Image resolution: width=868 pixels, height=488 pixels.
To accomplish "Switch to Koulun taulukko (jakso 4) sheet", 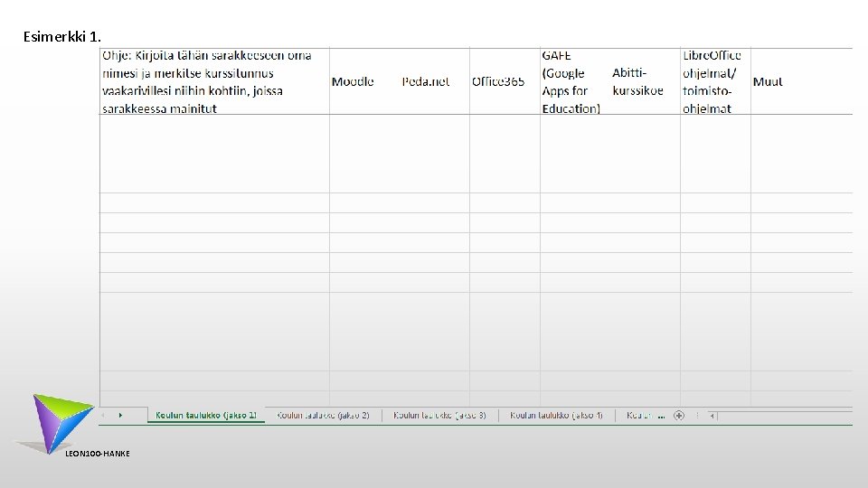I will tap(556, 415).
